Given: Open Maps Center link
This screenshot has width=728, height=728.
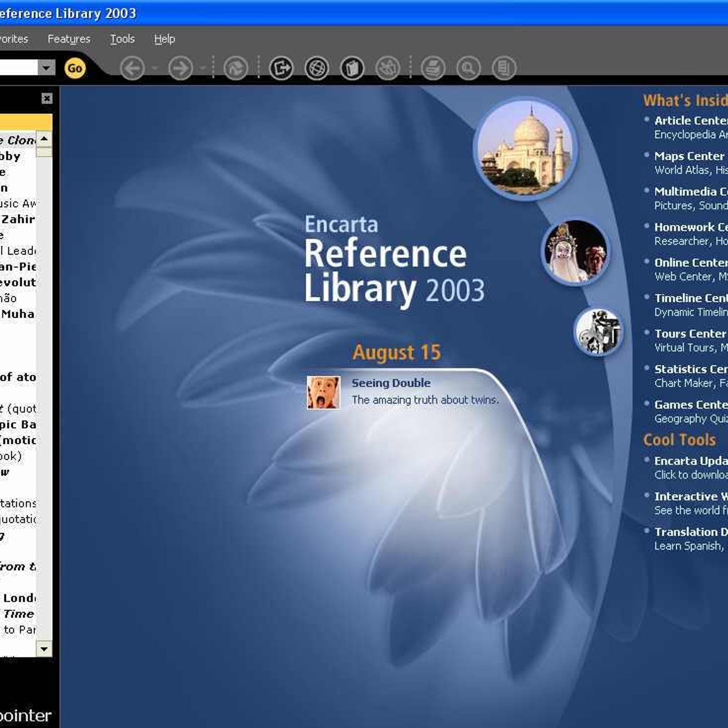Looking at the screenshot, I should [689, 156].
